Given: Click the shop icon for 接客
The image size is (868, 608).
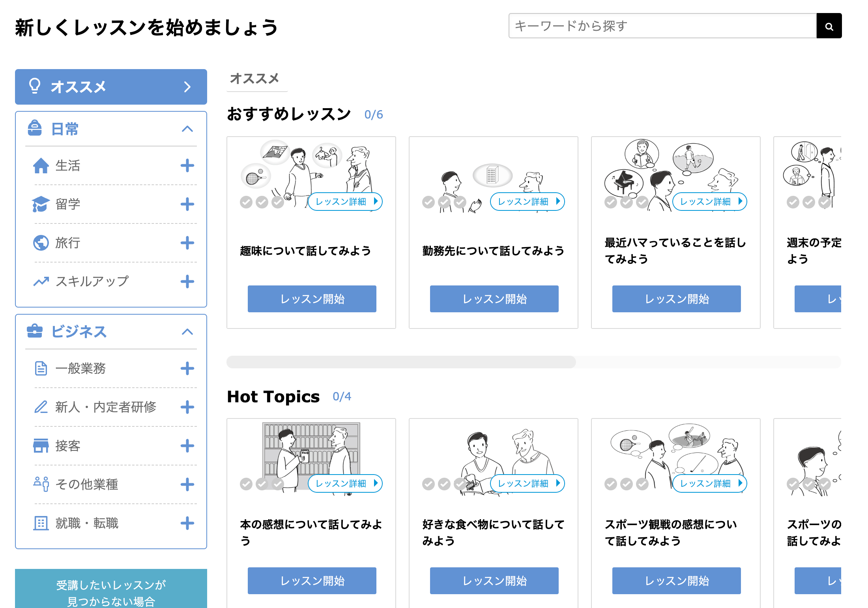Looking at the screenshot, I should pos(41,446).
